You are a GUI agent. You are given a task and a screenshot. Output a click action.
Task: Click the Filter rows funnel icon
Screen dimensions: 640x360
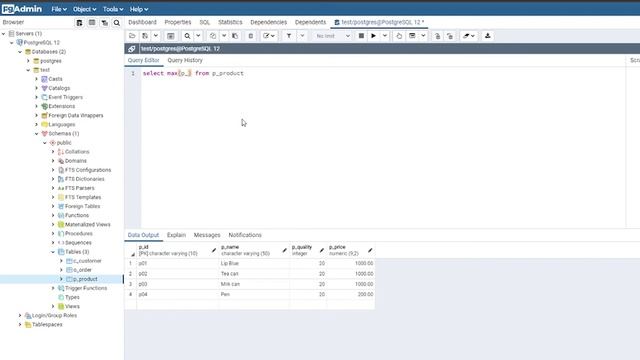click(x=289, y=36)
